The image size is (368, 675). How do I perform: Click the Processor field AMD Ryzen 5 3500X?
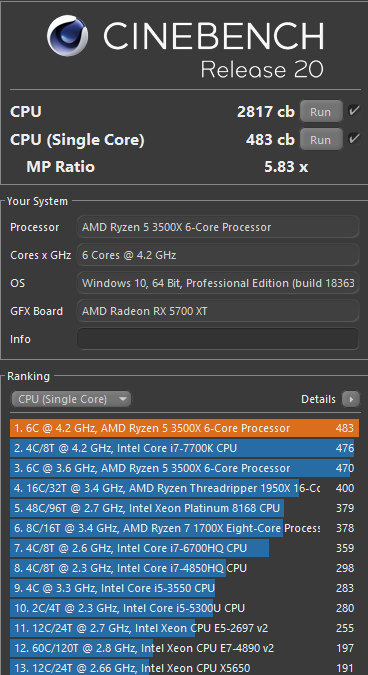[x=218, y=227]
